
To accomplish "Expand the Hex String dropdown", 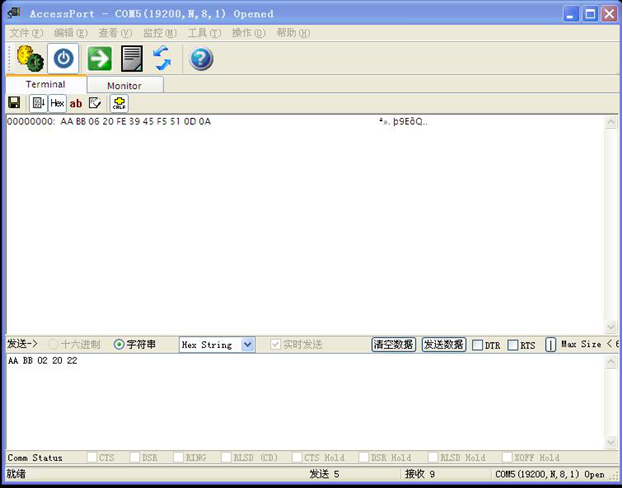I will (248, 344).
